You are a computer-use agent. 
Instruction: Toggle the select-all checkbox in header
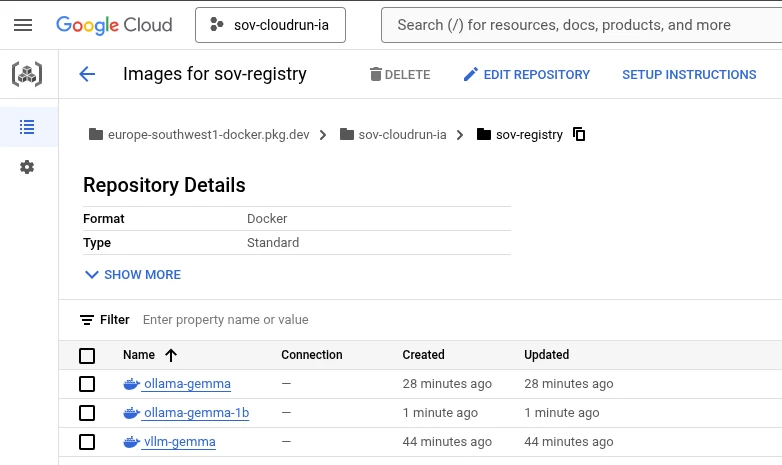(87, 356)
